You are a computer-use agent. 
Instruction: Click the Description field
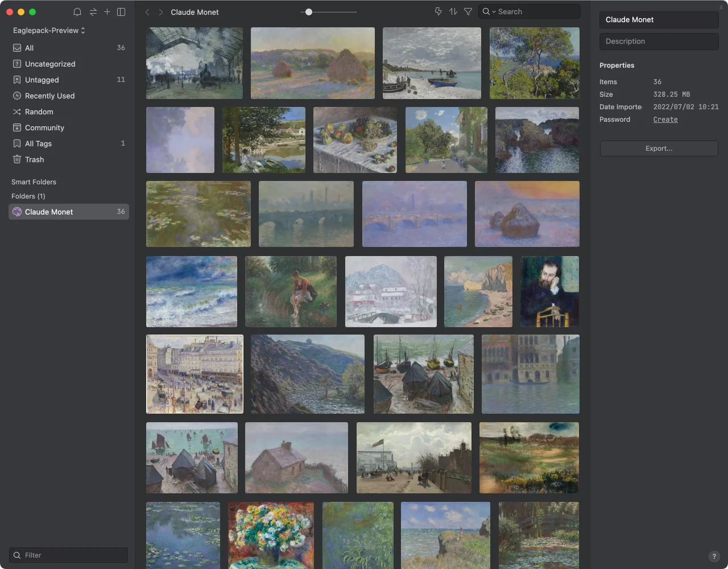pos(659,41)
